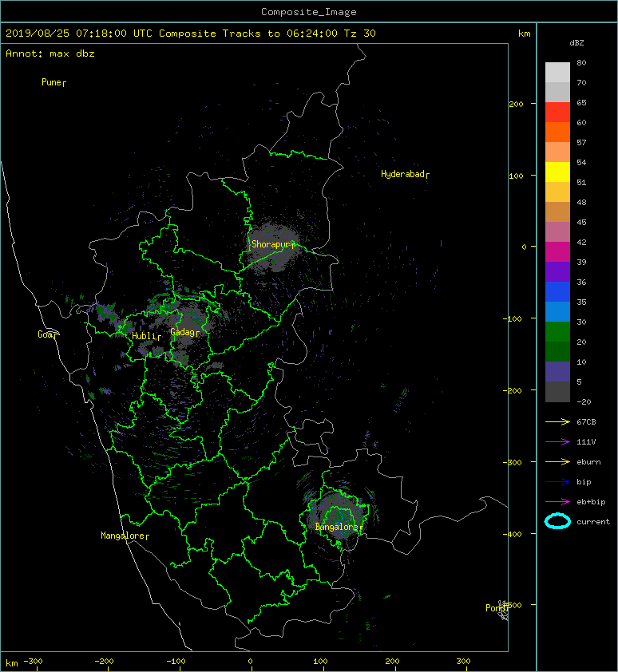Click the 300 tick label on the x-axis
Screen dimensions: 618x672
coord(464,662)
